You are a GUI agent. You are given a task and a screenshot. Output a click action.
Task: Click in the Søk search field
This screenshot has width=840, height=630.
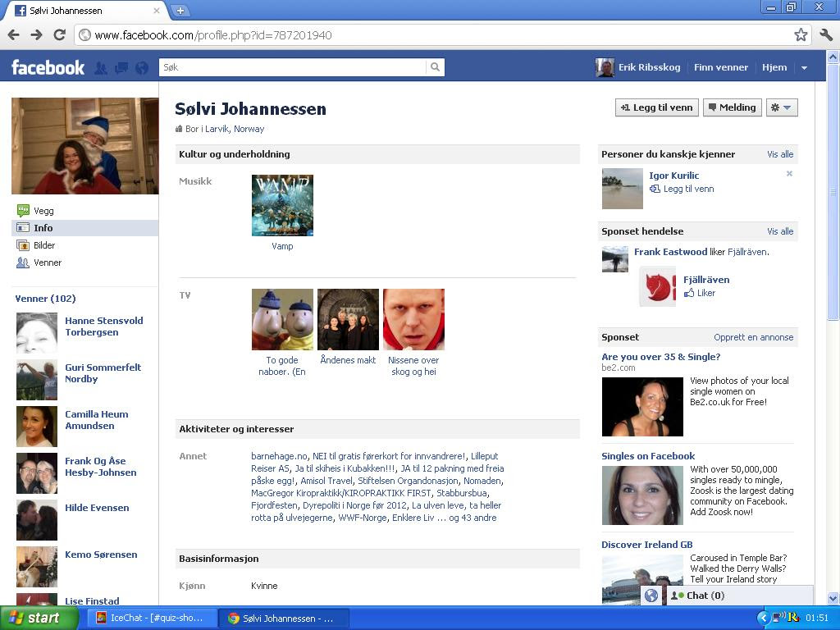tap(293, 67)
